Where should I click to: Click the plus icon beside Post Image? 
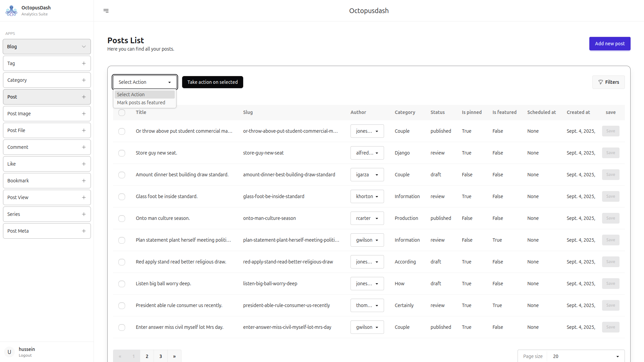[84, 114]
